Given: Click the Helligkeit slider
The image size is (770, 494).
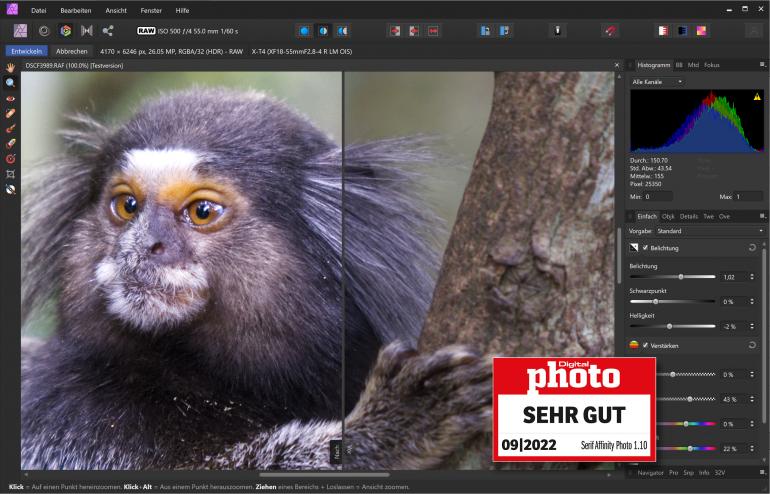Looking at the screenshot, I should [x=672, y=326].
